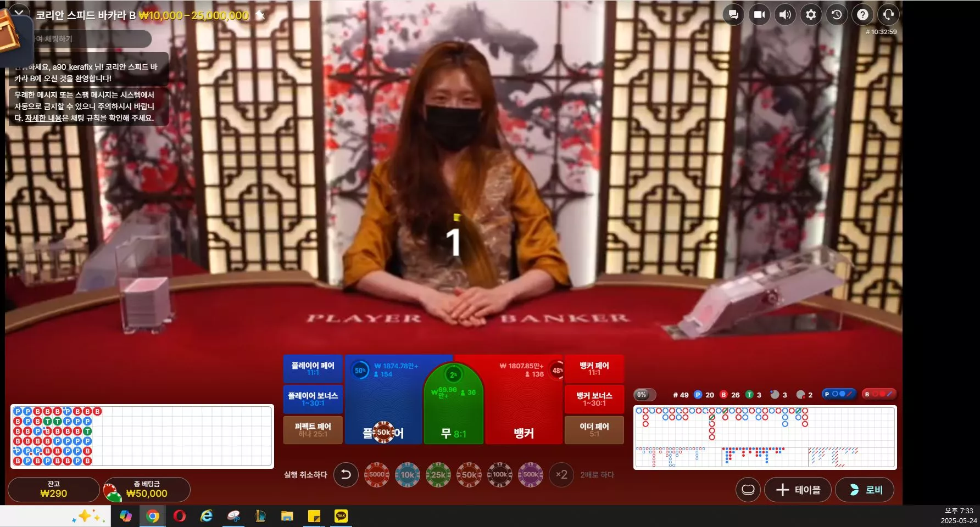This screenshot has height=527, width=980.
Task: Click the table view oval icon
Action: click(748, 490)
